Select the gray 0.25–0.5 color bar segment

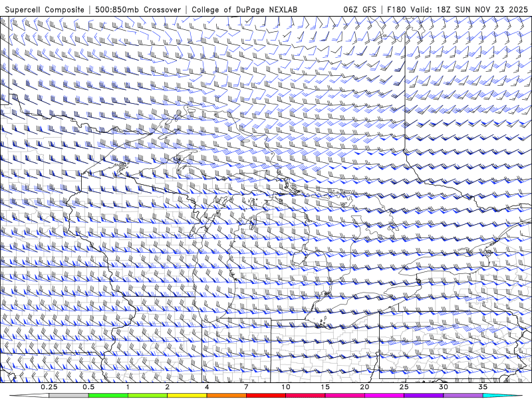point(69,396)
